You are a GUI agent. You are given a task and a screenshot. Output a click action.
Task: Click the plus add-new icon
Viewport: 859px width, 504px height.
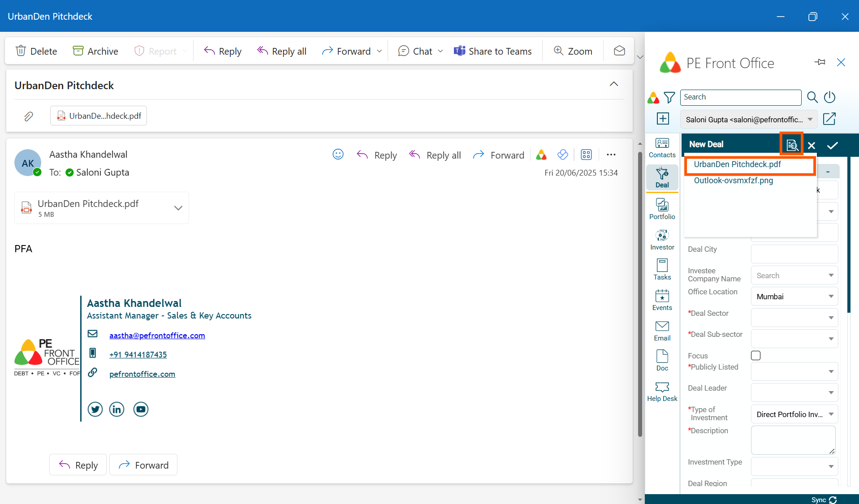pyautogui.click(x=663, y=119)
